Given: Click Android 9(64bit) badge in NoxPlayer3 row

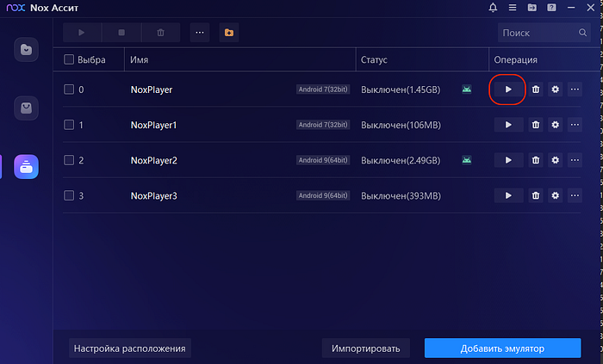Looking at the screenshot, I should pos(323,195).
